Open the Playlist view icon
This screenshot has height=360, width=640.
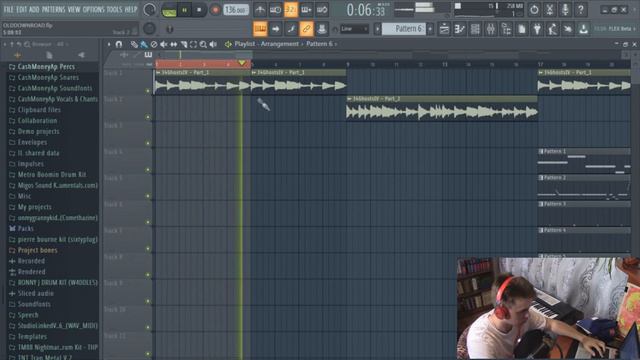click(x=444, y=29)
